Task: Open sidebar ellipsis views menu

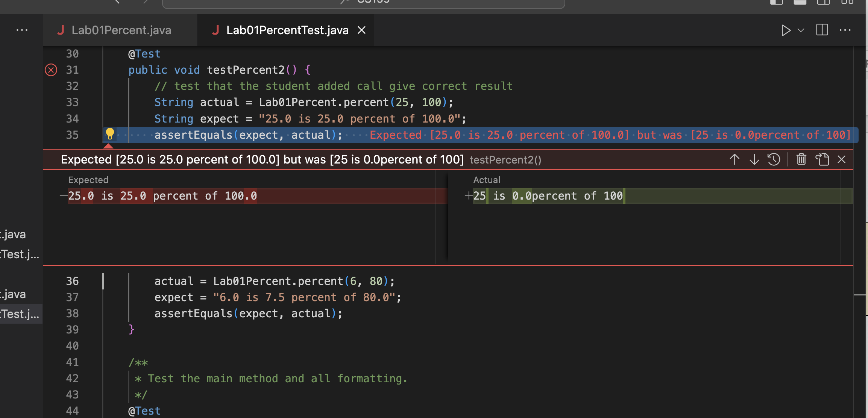Action: tap(22, 30)
